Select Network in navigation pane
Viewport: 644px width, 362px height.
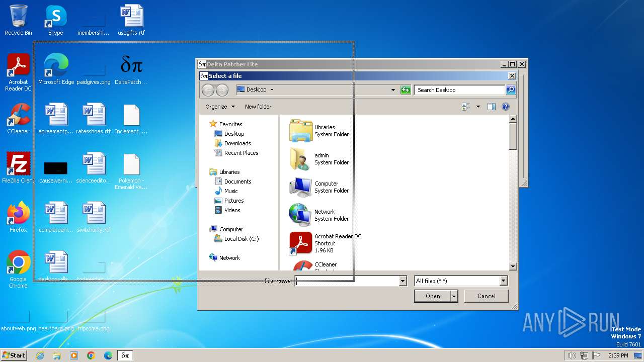point(225,258)
